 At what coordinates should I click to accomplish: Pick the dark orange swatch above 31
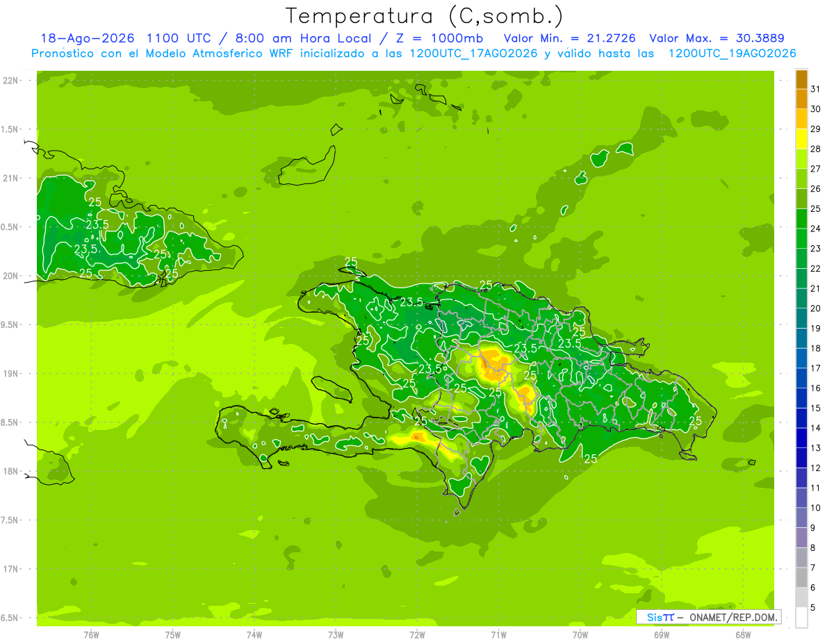coord(801,79)
